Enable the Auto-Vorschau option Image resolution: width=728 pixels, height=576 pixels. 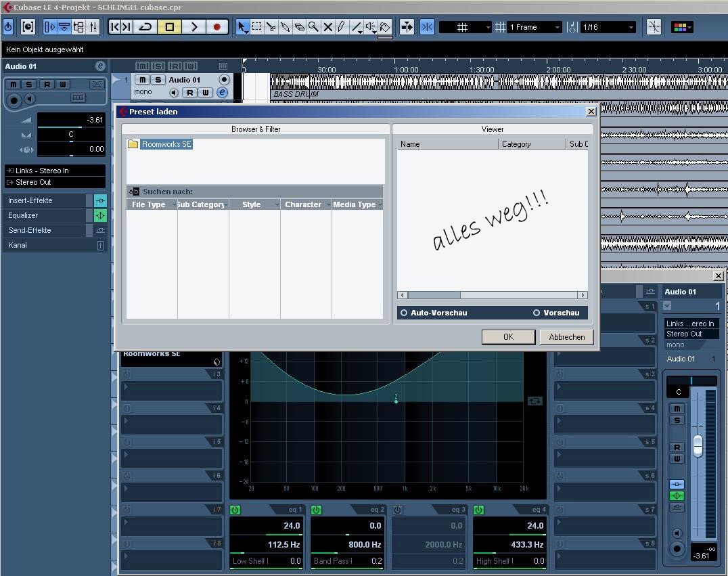click(x=434, y=313)
